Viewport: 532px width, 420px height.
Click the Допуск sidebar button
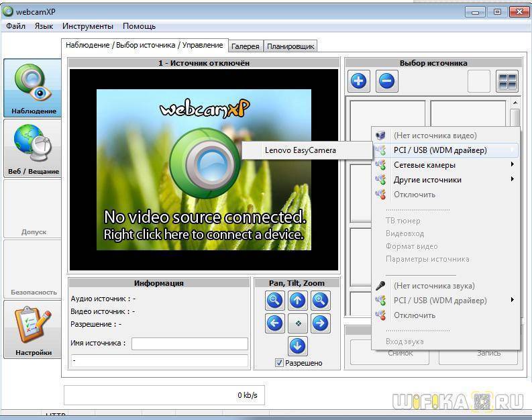(33, 209)
